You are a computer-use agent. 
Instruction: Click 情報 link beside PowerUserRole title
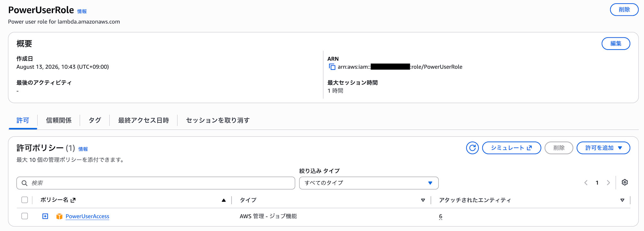coord(82,11)
